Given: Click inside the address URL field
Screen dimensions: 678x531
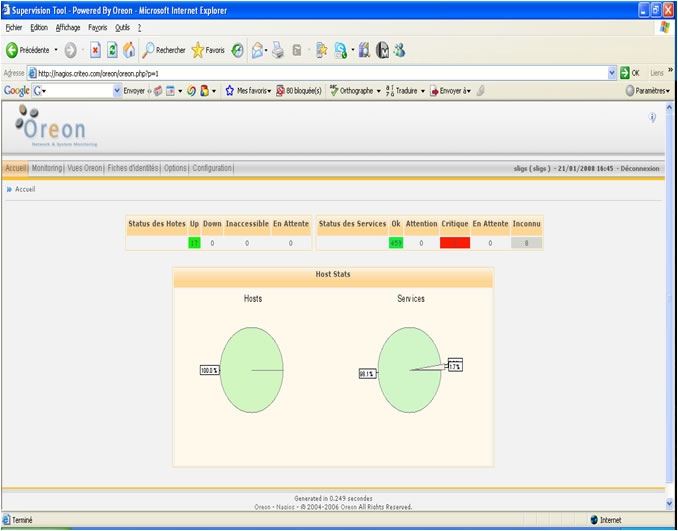Looking at the screenshot, I should point(300,72).
